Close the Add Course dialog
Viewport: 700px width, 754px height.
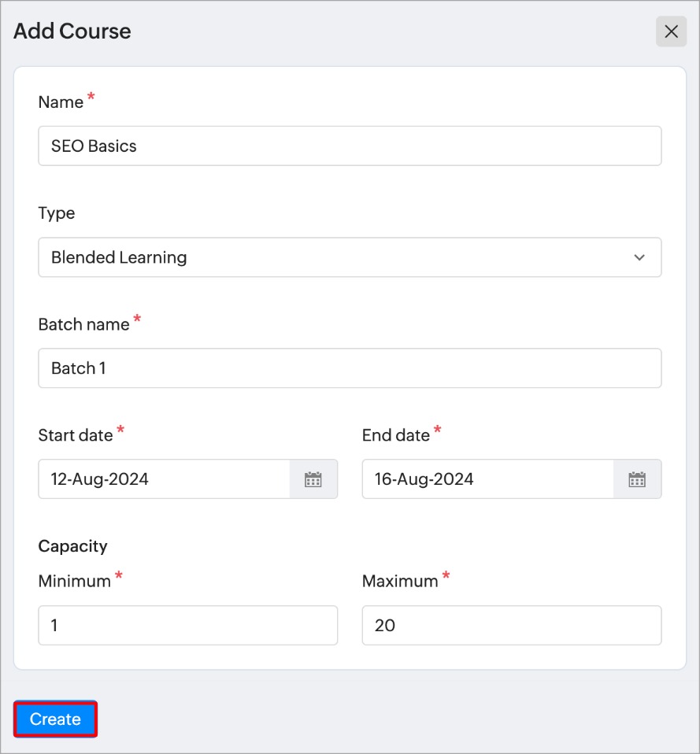click(671, 31)
